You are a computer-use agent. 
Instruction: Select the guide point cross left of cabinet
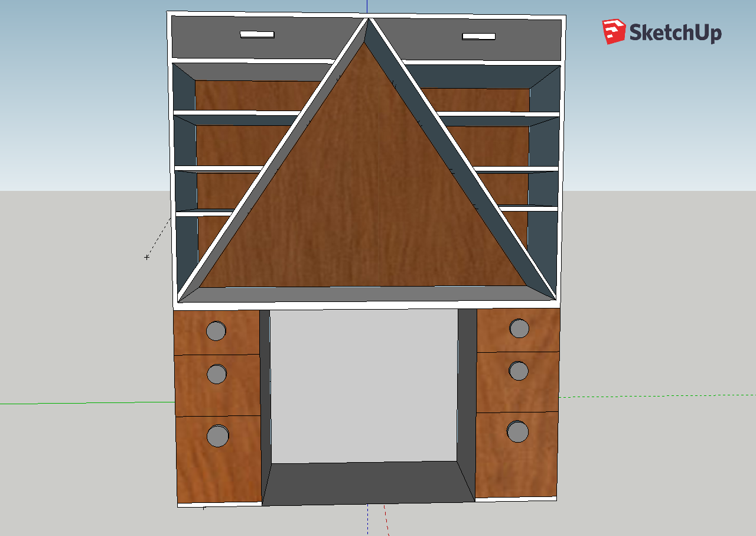click(x=146, y=257)
